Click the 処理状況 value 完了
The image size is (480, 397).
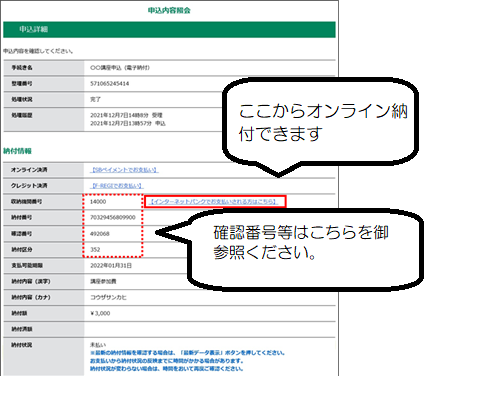[95, 99]
